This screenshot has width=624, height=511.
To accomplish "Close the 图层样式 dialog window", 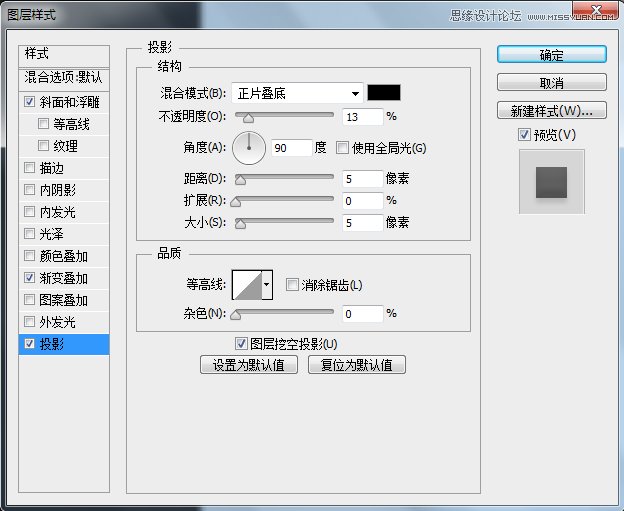I will pos(596,10).
